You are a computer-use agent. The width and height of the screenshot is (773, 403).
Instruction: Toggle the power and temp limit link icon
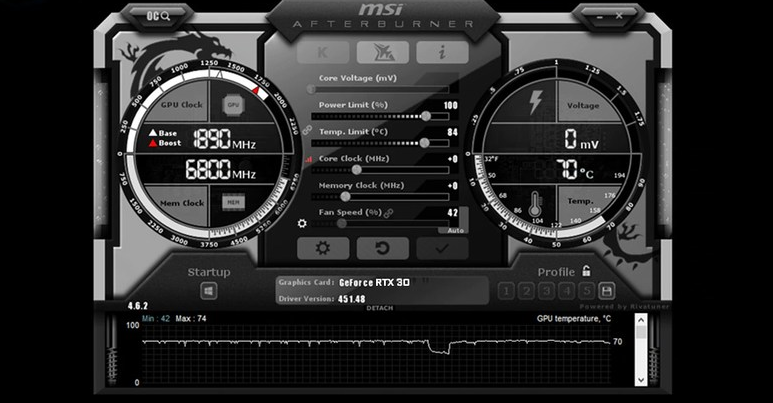307,130
